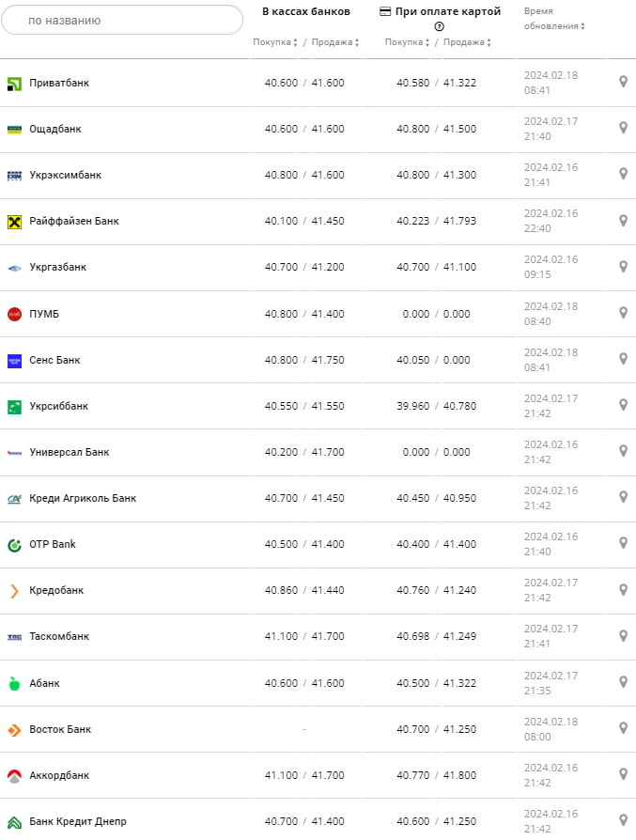Select the OTP Bank row name
This screenshot has width=636, height=840.
click(53, 544)
